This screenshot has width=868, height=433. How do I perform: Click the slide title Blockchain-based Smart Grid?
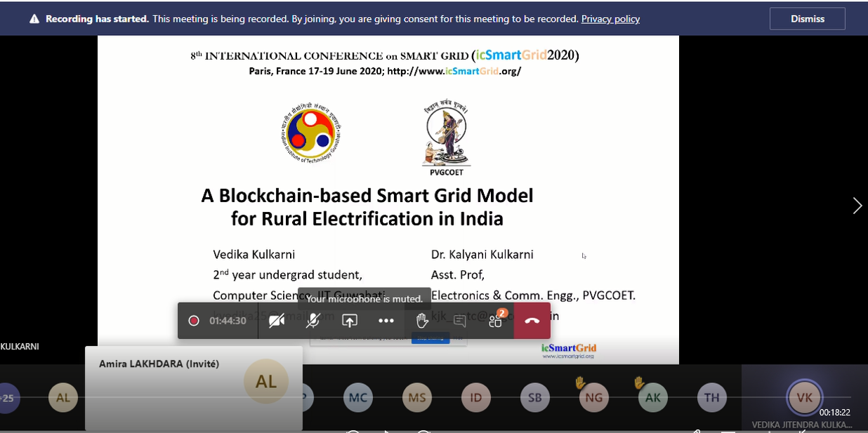point(367,206)
